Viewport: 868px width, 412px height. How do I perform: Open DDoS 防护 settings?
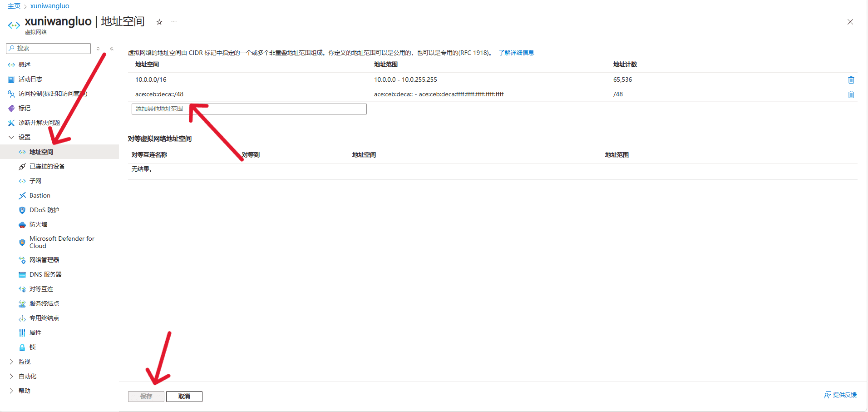44,210
